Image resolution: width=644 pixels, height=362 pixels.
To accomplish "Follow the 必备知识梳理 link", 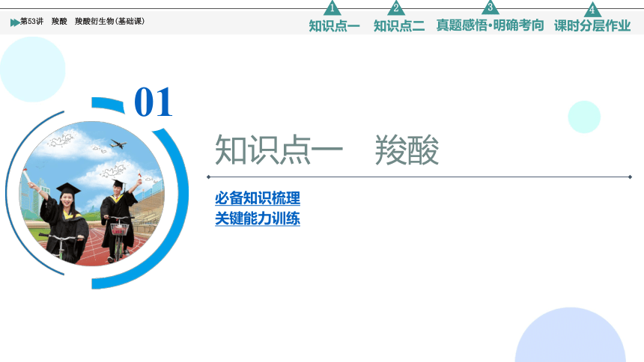I will pos(258,198).
